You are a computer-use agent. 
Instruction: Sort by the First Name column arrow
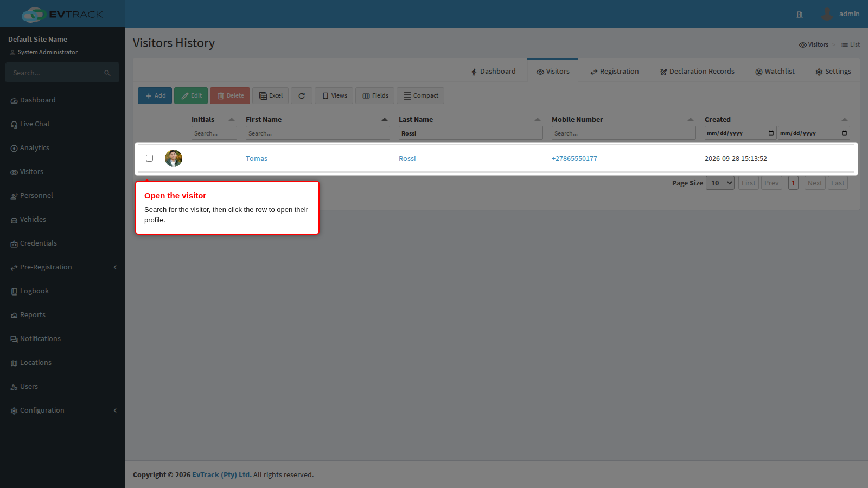click(x=385, y=119)
